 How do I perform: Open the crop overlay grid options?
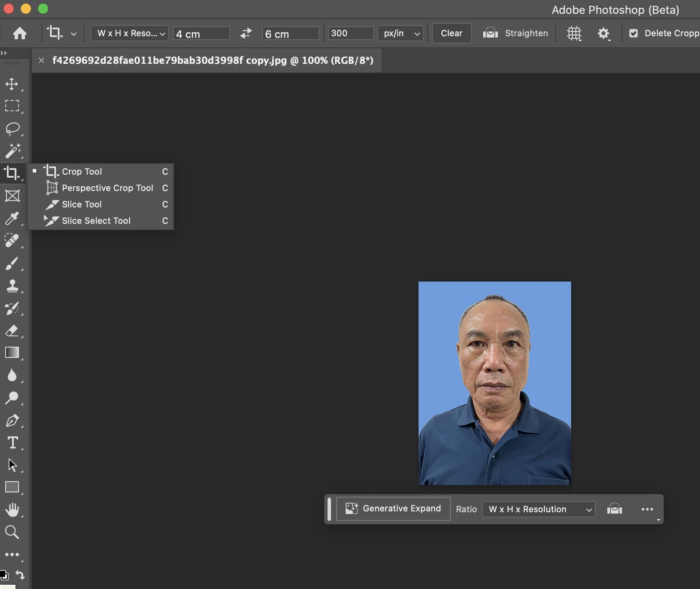tap(574, 33)
